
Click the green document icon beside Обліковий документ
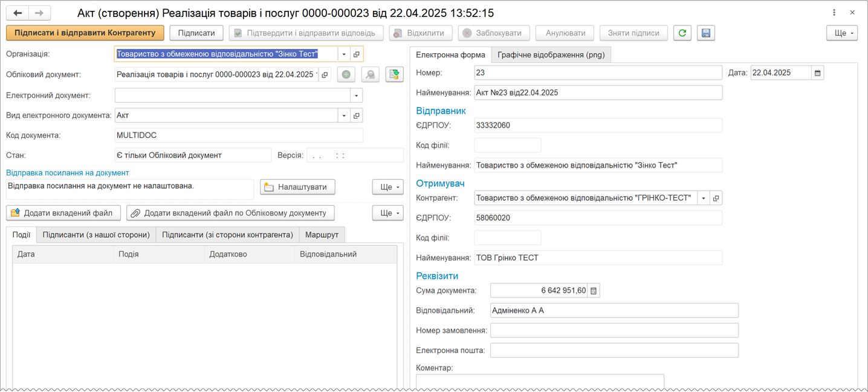(x=394, y=74)
